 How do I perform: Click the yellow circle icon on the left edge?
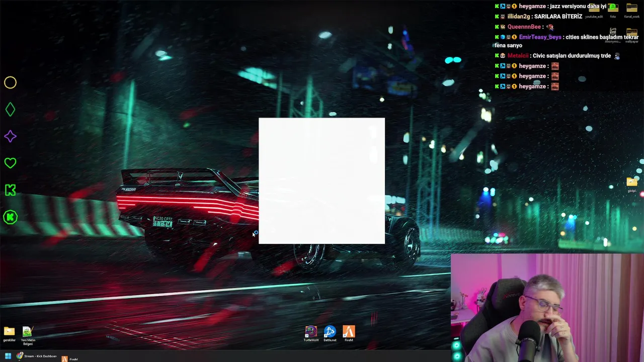(10, 82)
